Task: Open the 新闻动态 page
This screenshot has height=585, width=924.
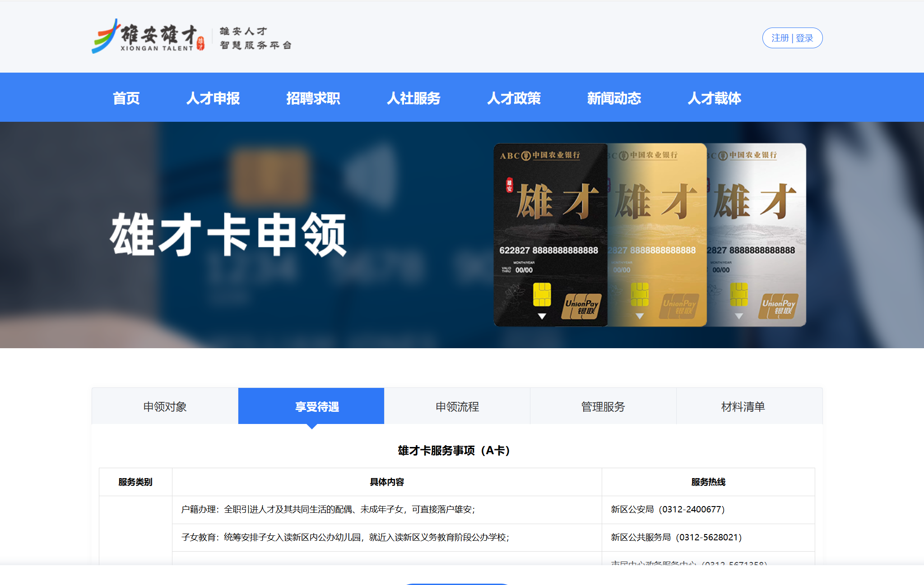Action: [x=614, y=98]
